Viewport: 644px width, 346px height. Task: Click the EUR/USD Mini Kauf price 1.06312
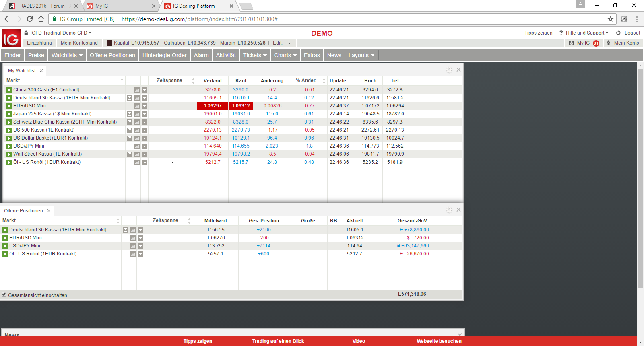tap(241, 106)
